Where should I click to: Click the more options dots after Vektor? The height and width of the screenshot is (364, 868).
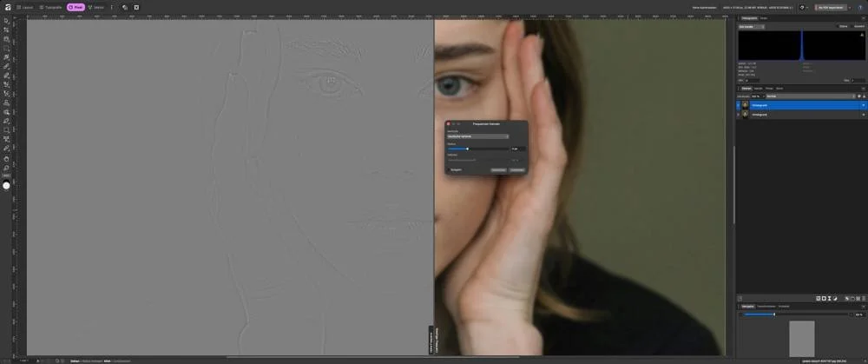pyautogui.click(x=112, y=7)
